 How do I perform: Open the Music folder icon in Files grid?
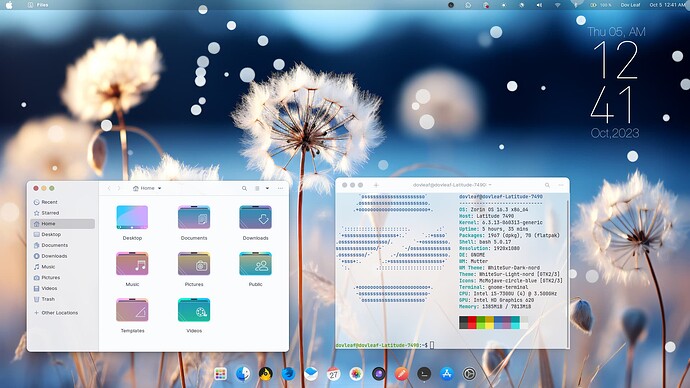click(x=132, y=264)
